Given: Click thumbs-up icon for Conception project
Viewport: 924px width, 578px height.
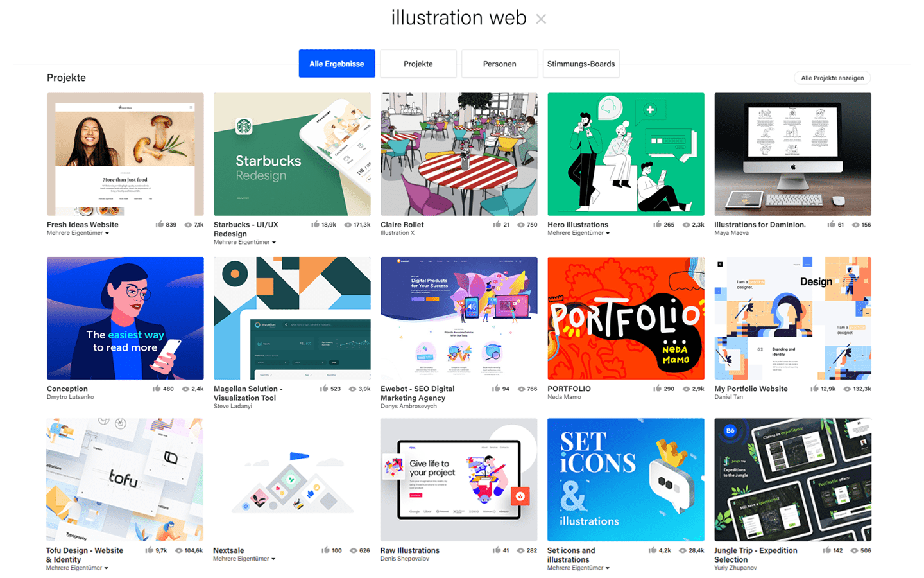Looking at the screenshot, I should point(157,389).
